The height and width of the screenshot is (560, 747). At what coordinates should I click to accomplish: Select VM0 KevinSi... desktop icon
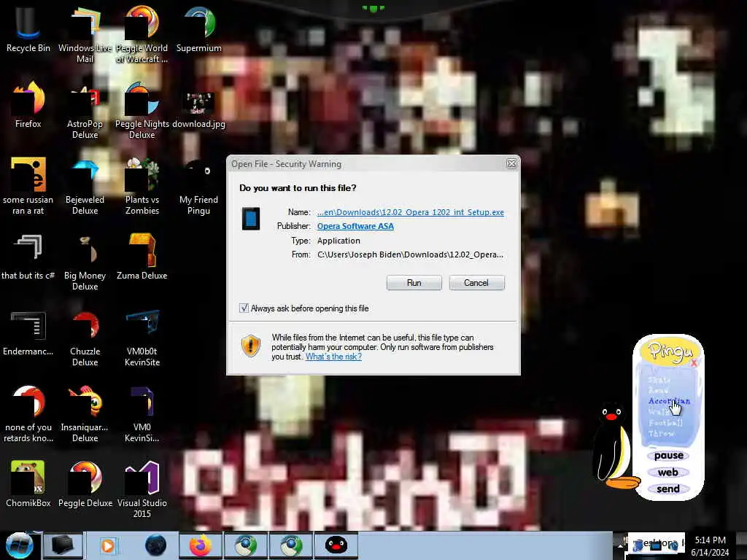[x=142, y=413]
